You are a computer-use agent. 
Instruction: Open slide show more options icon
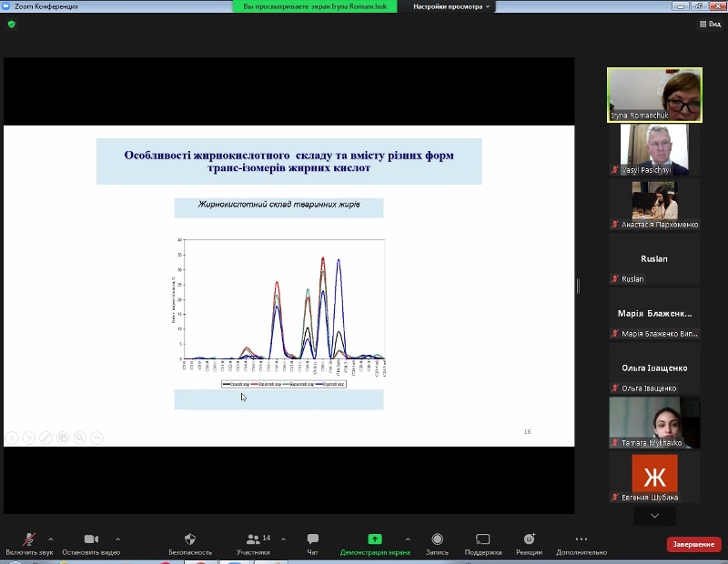click(x=96, y=438)
